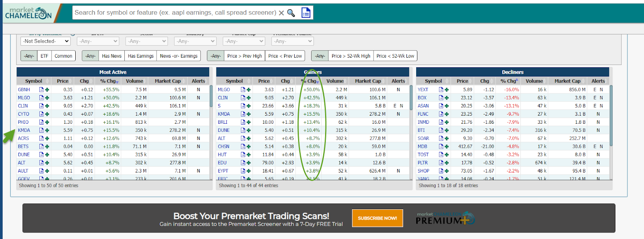644x239 pixels.
Task: Add EDU to watchlist plus icon in Gainers
Action: pyautogui.click(x=248, y=163)
